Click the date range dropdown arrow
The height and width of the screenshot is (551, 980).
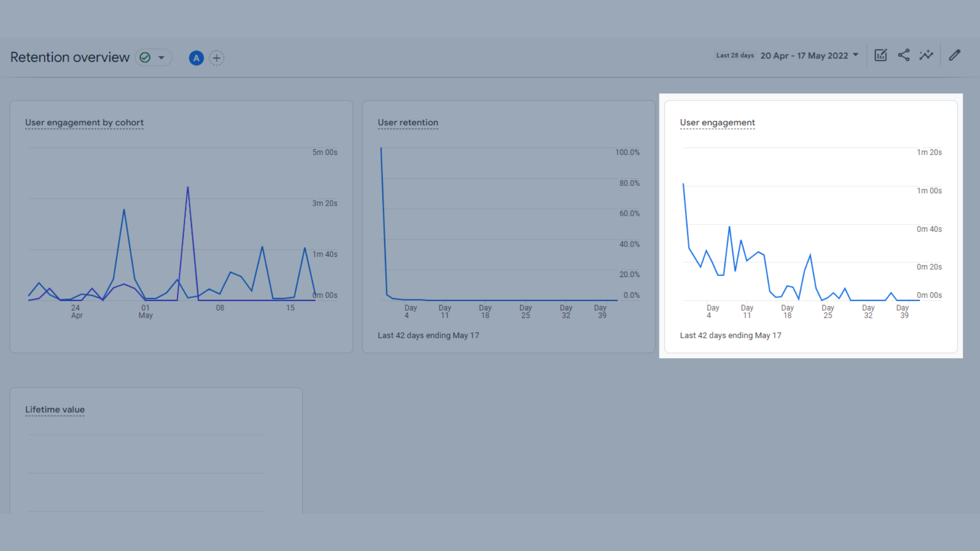tap(856, 55)
